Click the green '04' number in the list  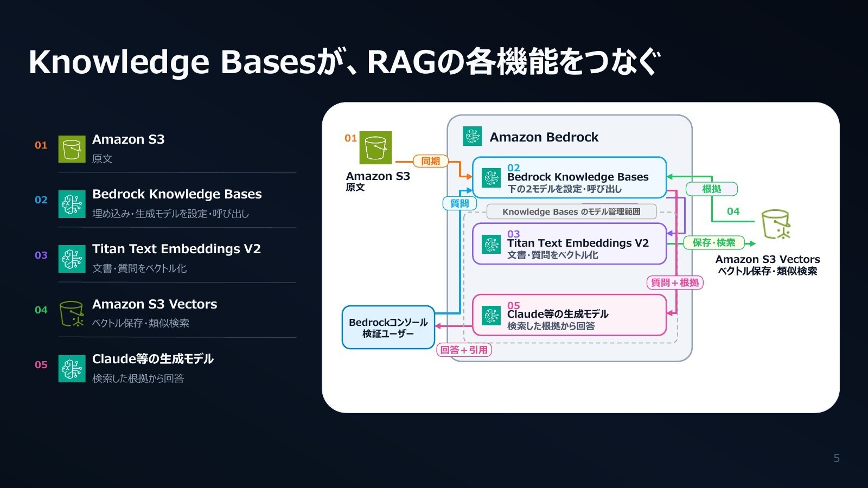41,310
